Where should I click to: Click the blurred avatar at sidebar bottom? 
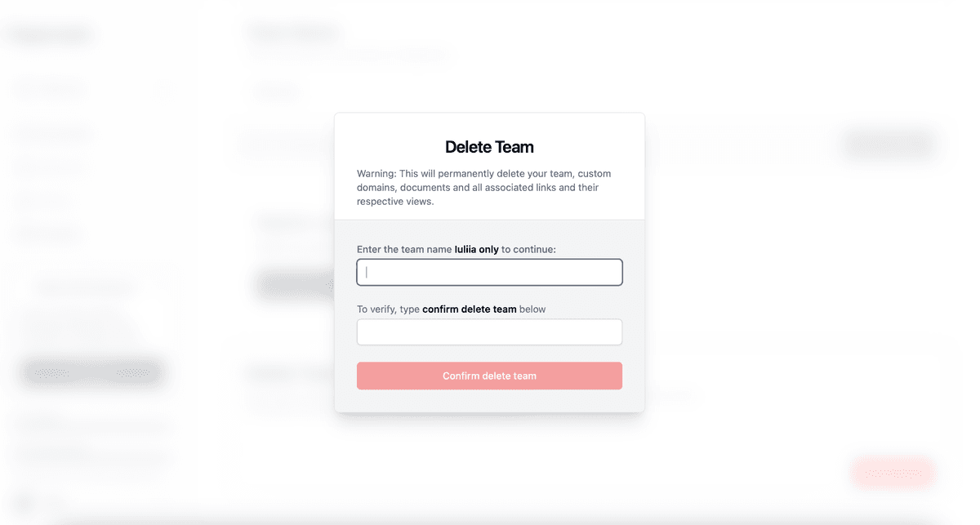(x=24, y=501)
